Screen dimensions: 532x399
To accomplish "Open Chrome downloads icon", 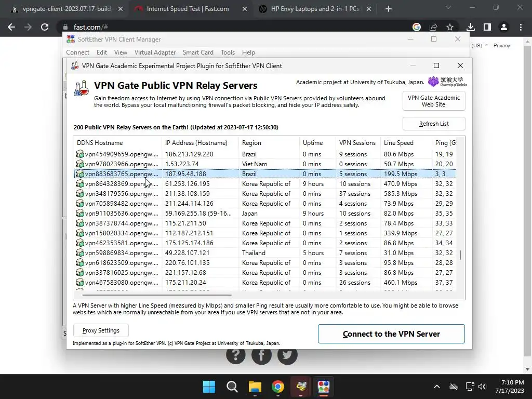I will (x=471, y=27).
